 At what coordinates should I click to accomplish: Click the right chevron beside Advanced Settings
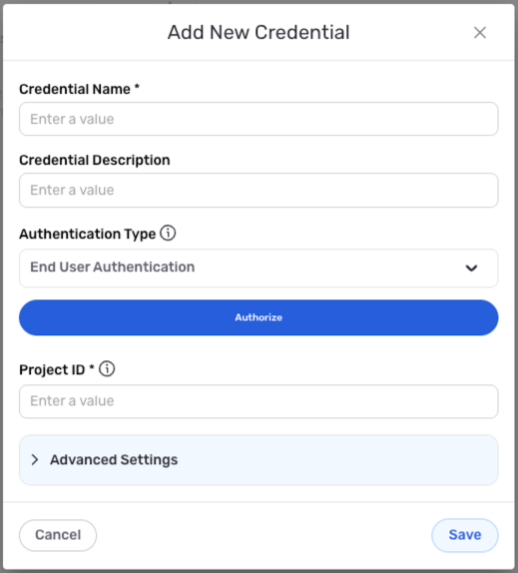35,459
